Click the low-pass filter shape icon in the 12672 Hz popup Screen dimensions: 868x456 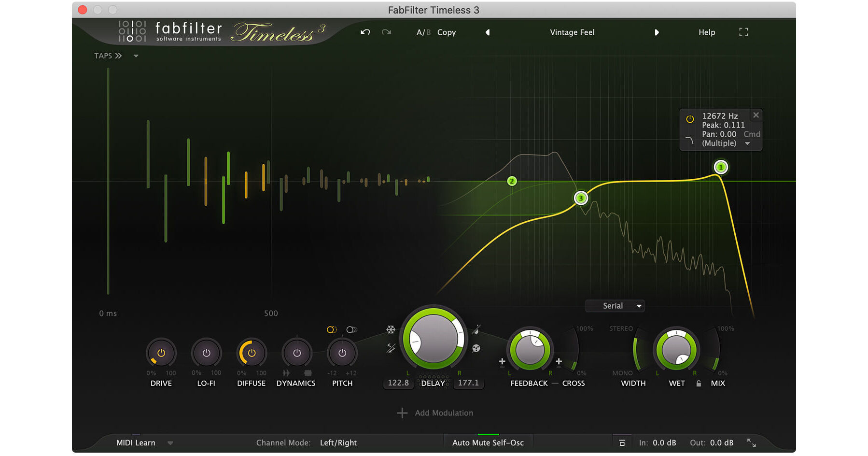(x=689, y=141)
